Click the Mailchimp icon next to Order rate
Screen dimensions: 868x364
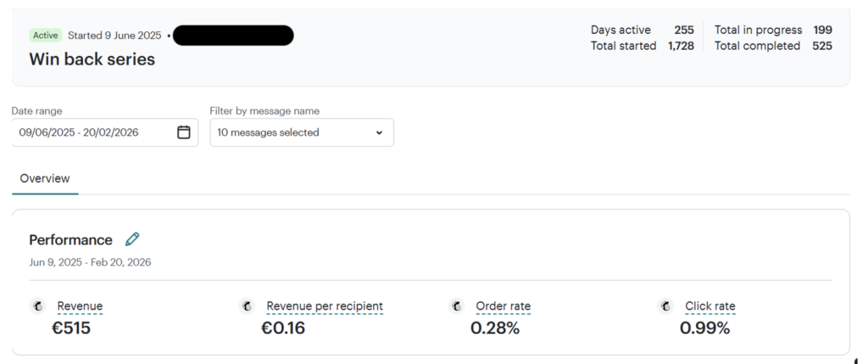pos(457,306)
